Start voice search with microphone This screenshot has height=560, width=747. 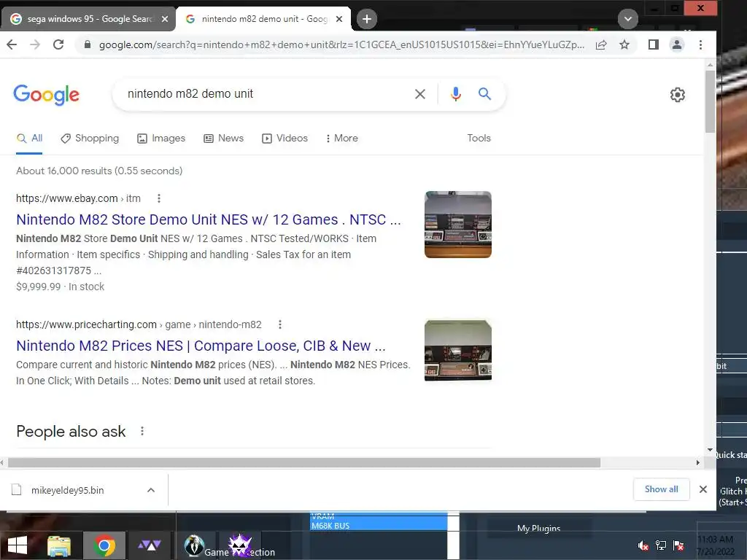(x=455, y=94)
